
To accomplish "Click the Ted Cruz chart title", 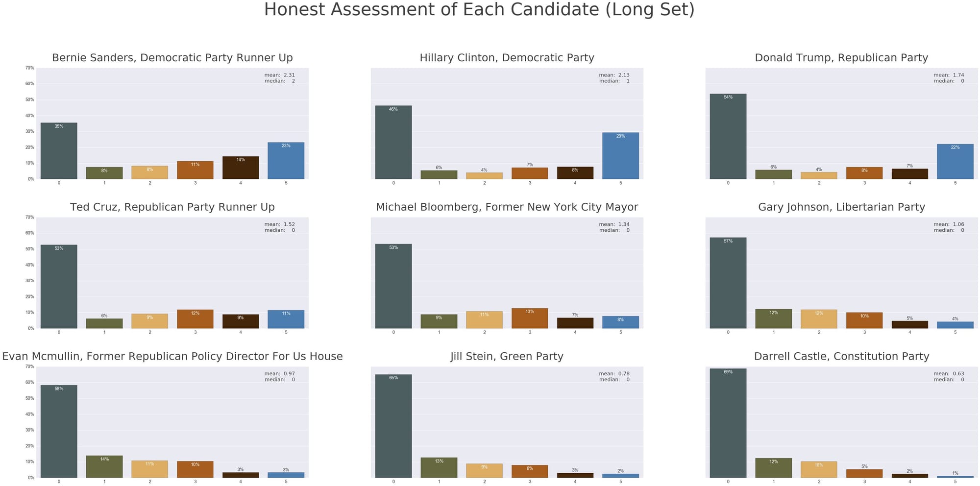I will [172, 207].
